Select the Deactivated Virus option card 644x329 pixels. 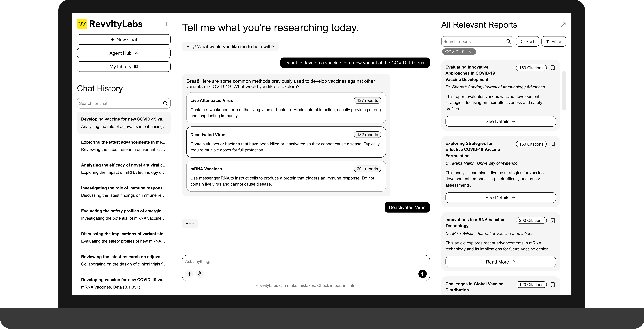click(286, 142)
